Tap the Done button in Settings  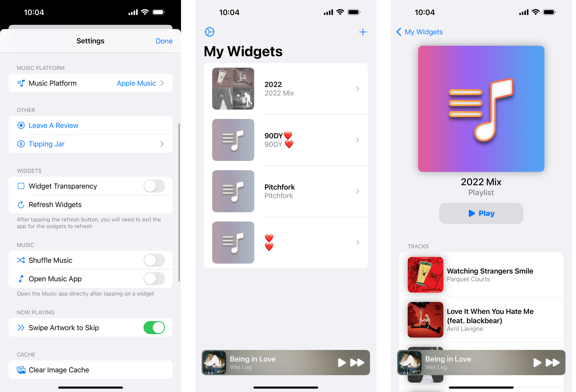[x=165, y=41]
